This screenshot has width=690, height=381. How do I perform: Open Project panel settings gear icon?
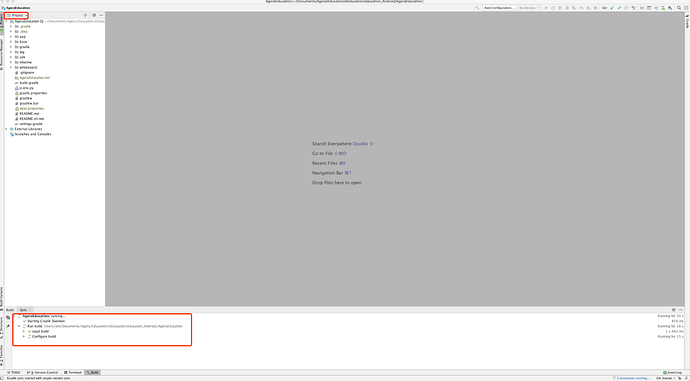94,15
